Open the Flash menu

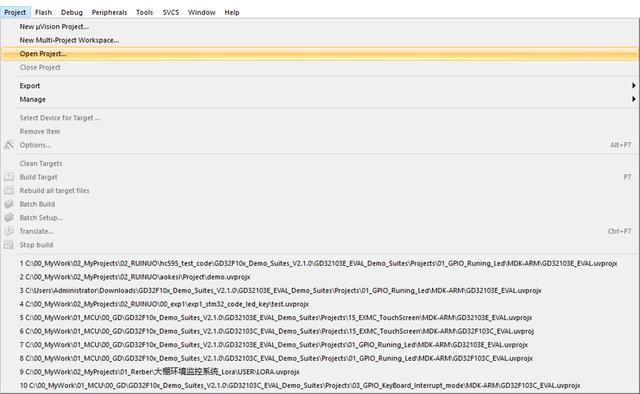pos(43,12)
